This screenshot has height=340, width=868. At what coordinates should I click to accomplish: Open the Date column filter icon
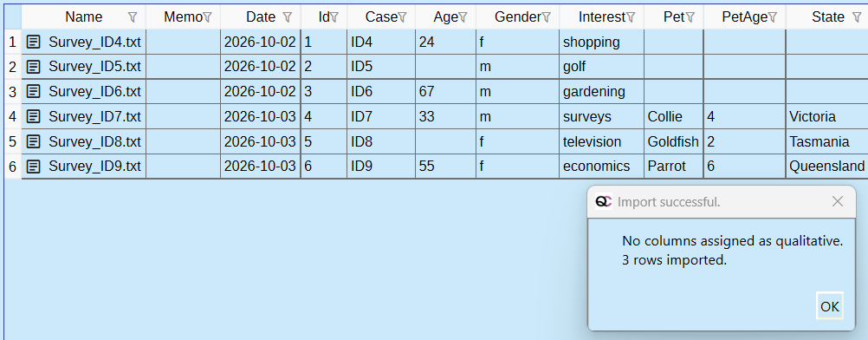pyautogui.click(x=288, y=17)
